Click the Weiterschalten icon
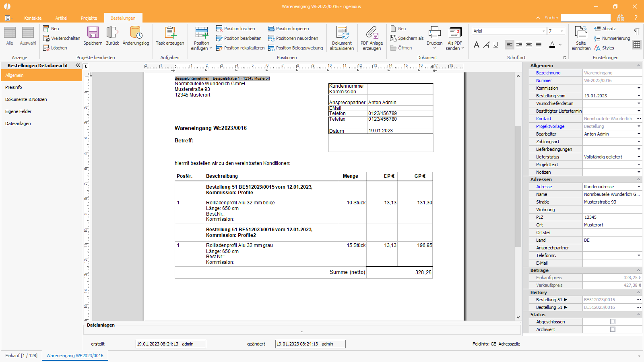This screenshot has height=362, width=644. point(46,38)
